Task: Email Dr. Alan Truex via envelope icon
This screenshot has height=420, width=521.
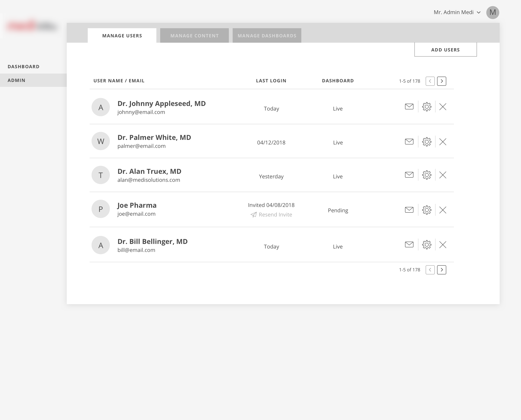Action: pyautogui.click(x=409, y=175)
